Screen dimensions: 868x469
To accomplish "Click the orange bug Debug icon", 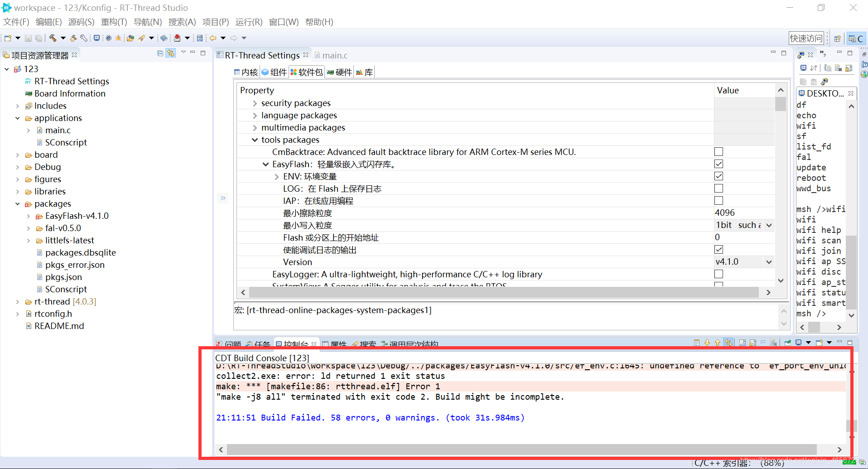I will click(x=119, y=38).
